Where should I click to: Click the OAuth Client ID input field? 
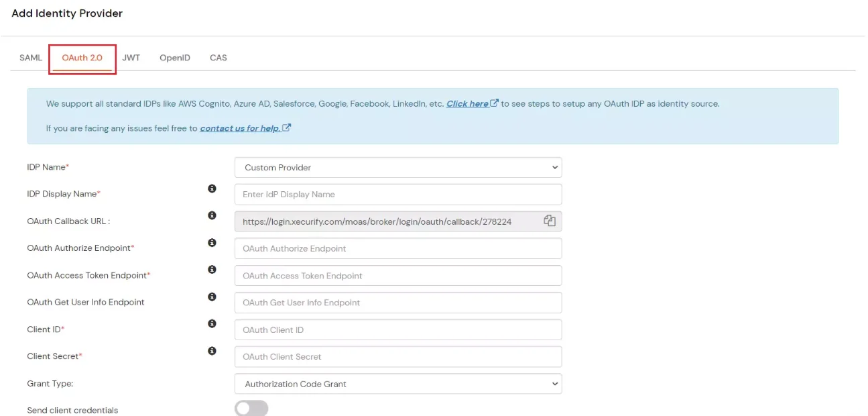tap(398, 329)
